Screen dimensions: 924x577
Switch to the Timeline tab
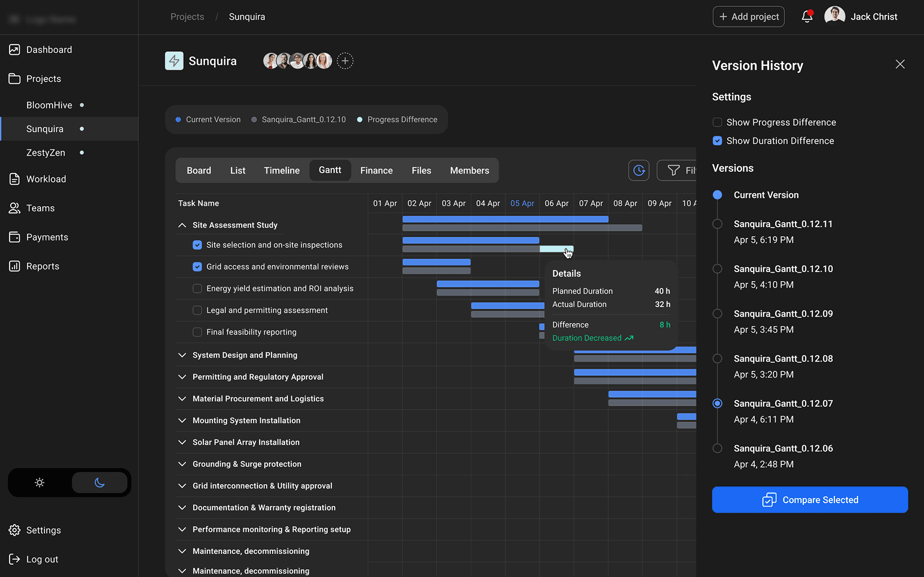(x=282, y=171)
